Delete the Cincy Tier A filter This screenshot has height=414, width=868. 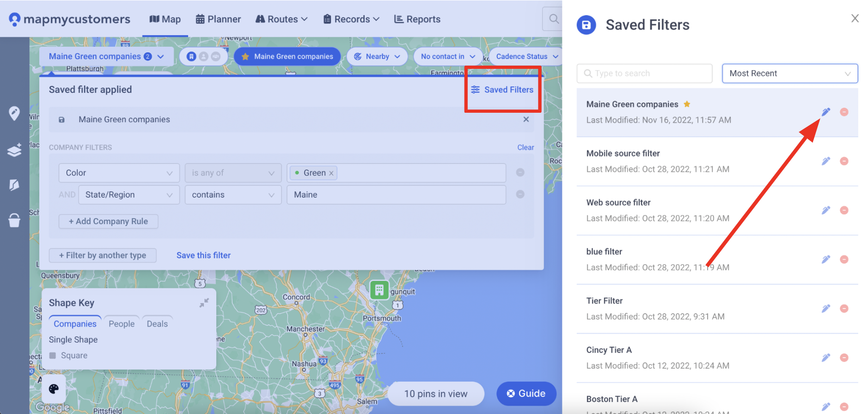click(x=844, y=358)
